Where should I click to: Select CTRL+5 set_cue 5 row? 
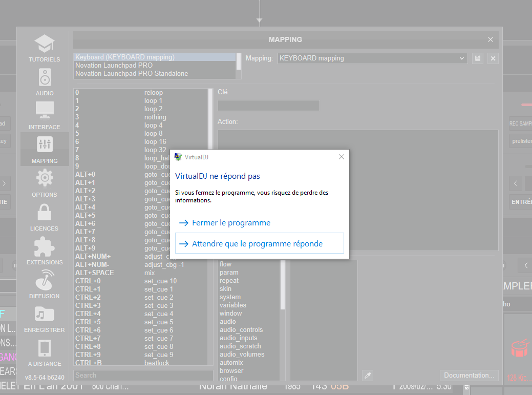pyautogui.click(x=141, y=322)
